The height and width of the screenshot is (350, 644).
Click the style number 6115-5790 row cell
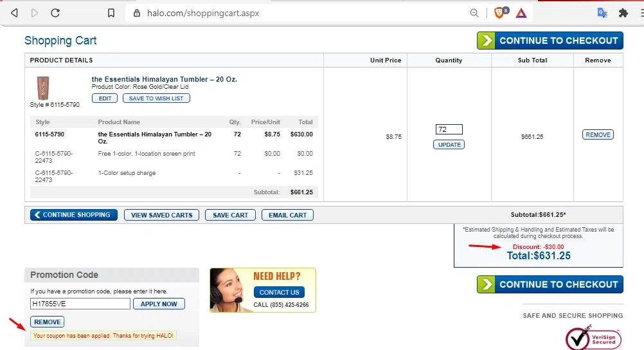49,134
